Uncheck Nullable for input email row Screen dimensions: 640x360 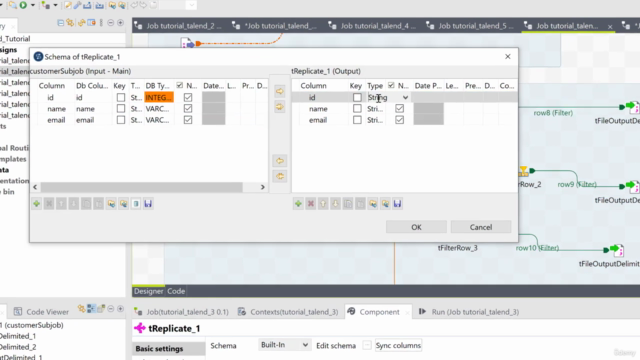click(188, 120)
